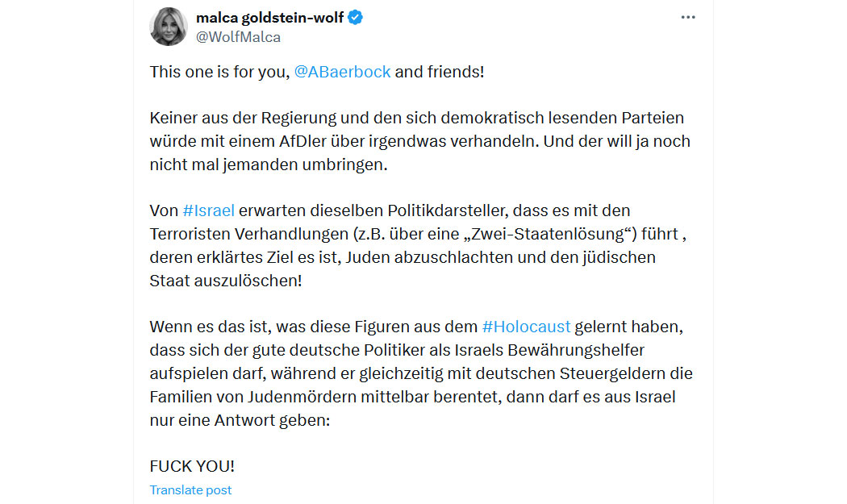Click the line 'Staat auszulöschen!'

226,281
